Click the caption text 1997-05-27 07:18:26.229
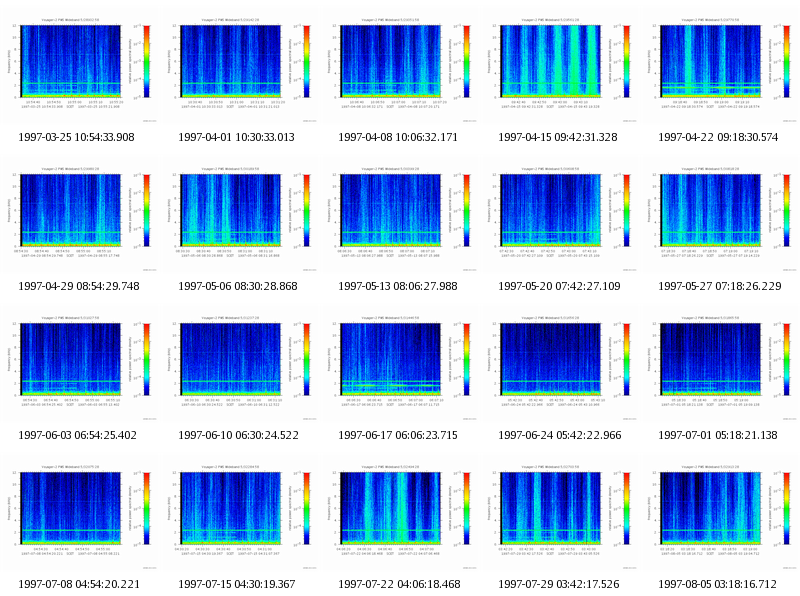 click(x=719, y=286)
